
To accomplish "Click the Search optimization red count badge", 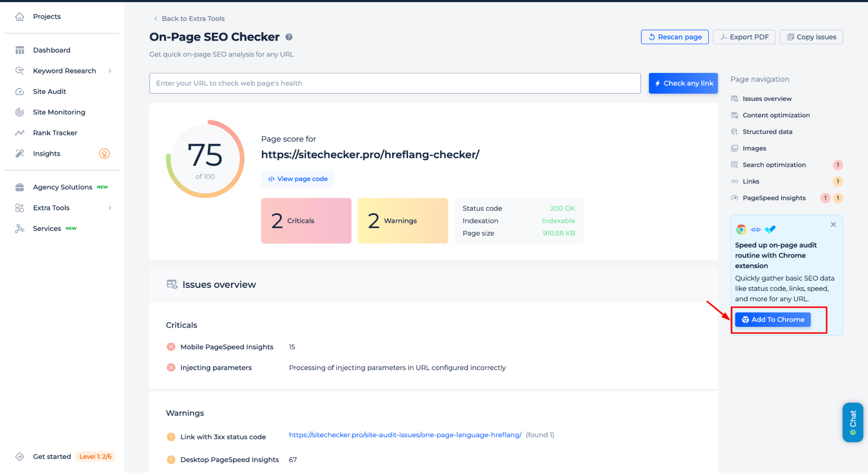I will click(838, 165).
